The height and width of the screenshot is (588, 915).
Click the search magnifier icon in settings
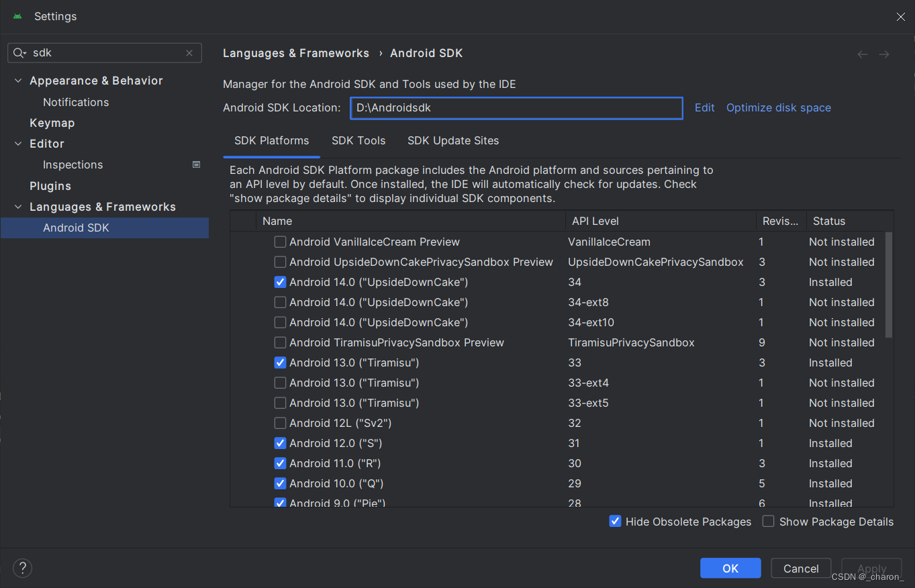tap(19, 53)
